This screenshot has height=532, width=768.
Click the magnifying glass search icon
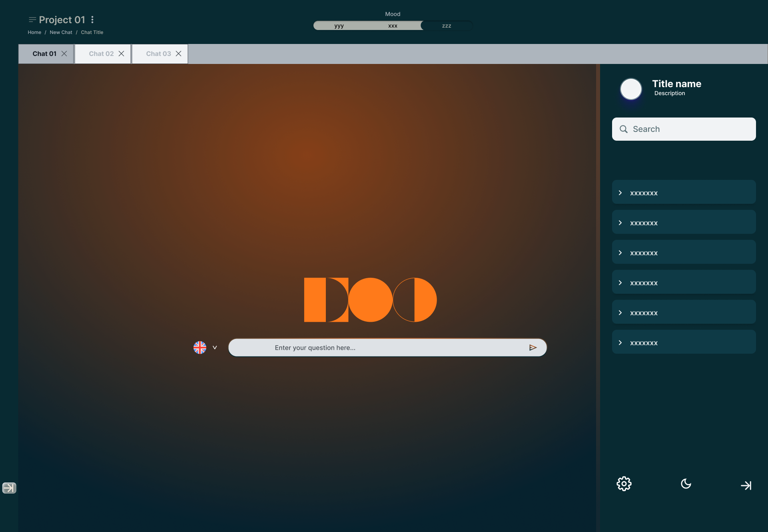click(624, 129)
